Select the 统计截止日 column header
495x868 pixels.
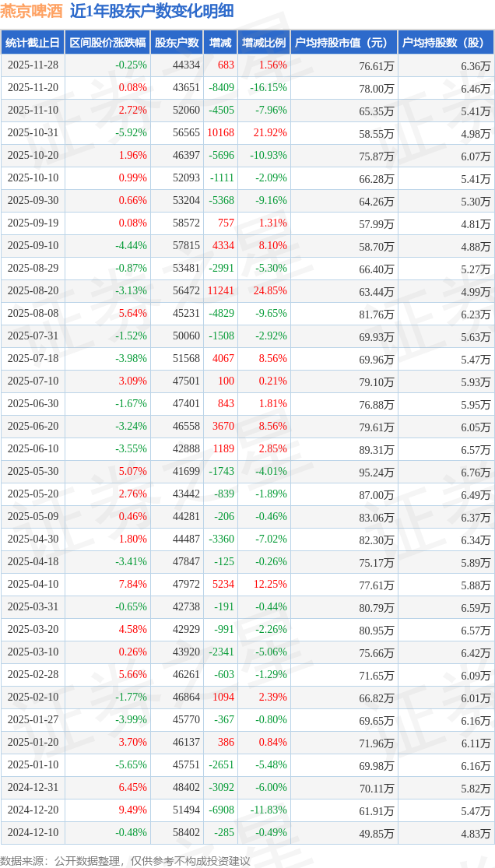(33, 43)
